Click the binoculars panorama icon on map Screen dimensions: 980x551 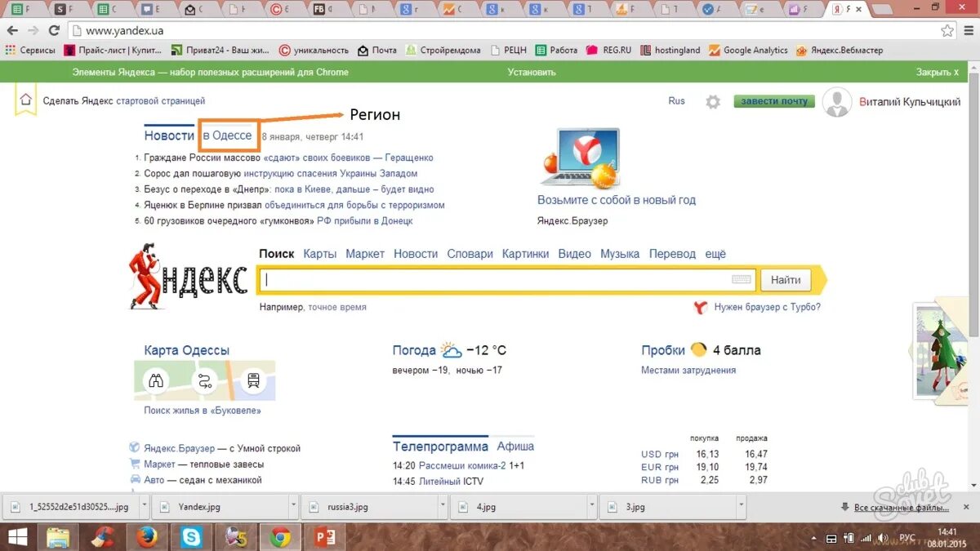pyautogui.click(x=156, y=380)
